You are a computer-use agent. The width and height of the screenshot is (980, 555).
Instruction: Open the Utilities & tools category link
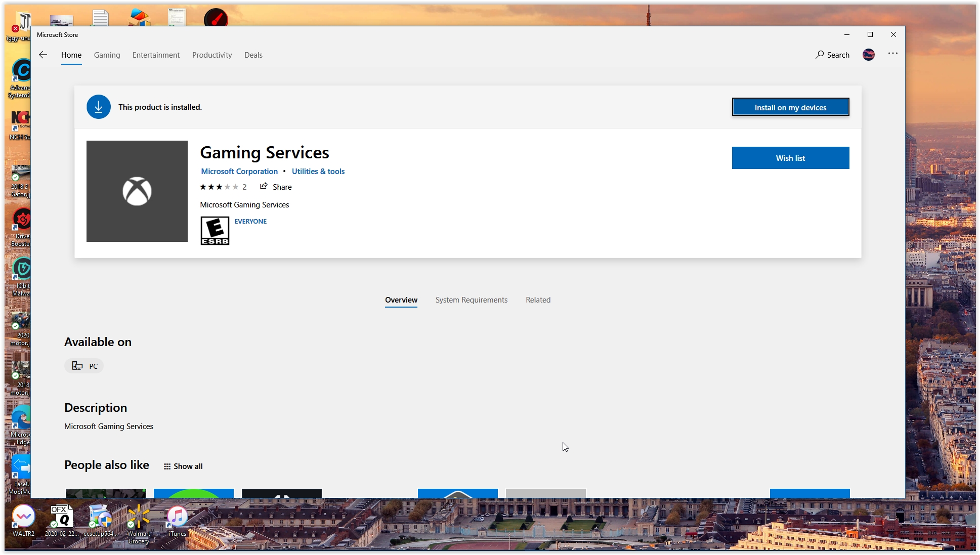[318, 171]
